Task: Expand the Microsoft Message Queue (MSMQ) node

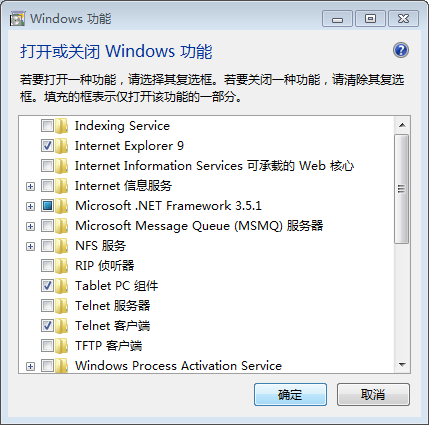Action: 30,226
